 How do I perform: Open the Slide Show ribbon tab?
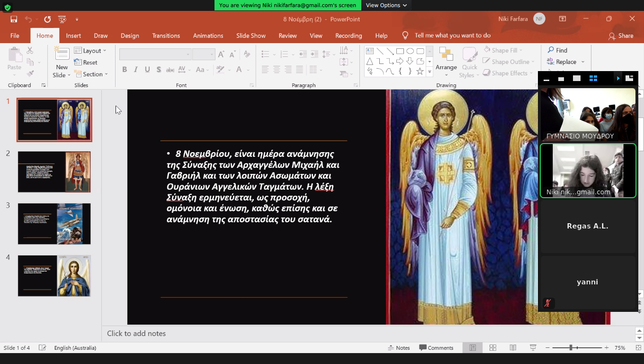[x=251, y=36]
